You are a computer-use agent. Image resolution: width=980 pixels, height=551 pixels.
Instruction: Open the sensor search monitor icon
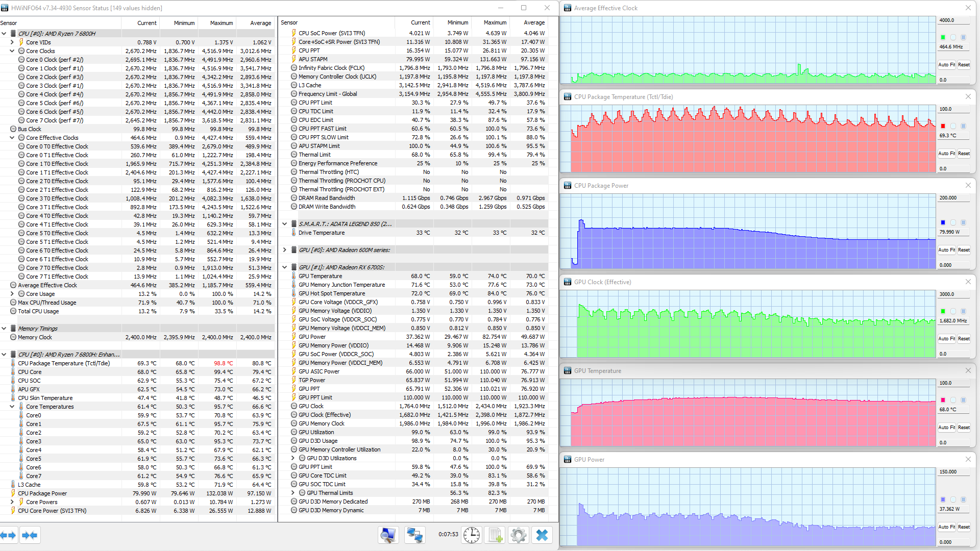[388, 535]
